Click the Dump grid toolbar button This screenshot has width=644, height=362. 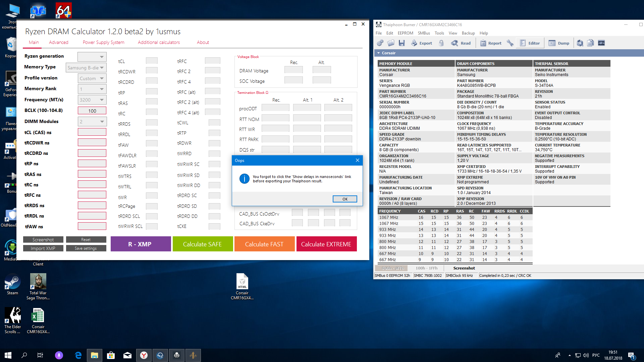(559, 43)
